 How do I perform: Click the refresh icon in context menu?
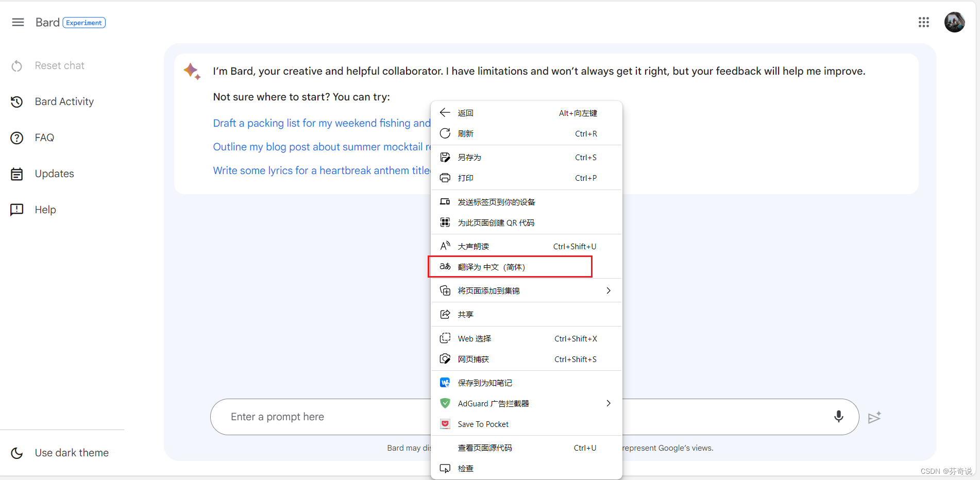(x=445, y=133)
